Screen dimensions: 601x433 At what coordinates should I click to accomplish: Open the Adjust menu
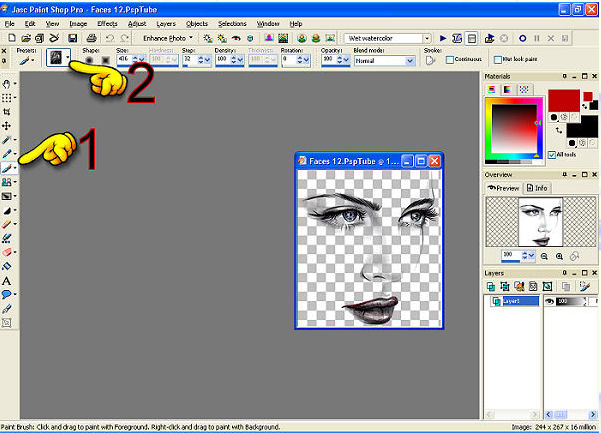click(x=137, y=24)
